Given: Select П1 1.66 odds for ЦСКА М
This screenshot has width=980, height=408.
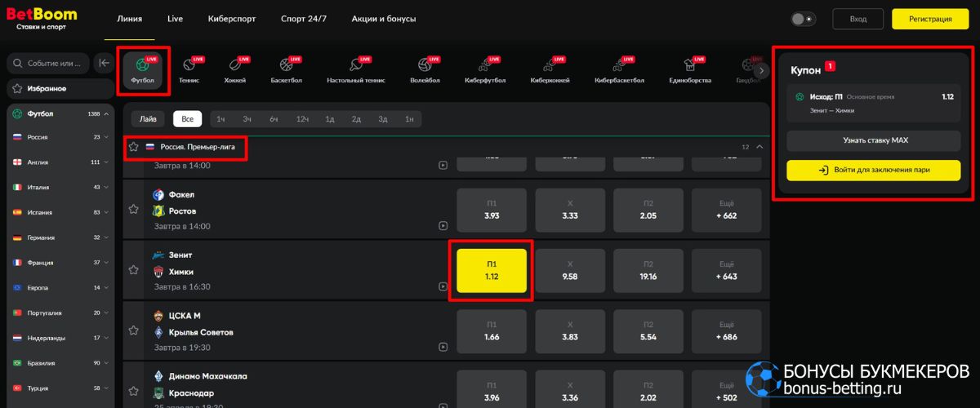Looking at the screenshot, I should [x=492, y=330].
